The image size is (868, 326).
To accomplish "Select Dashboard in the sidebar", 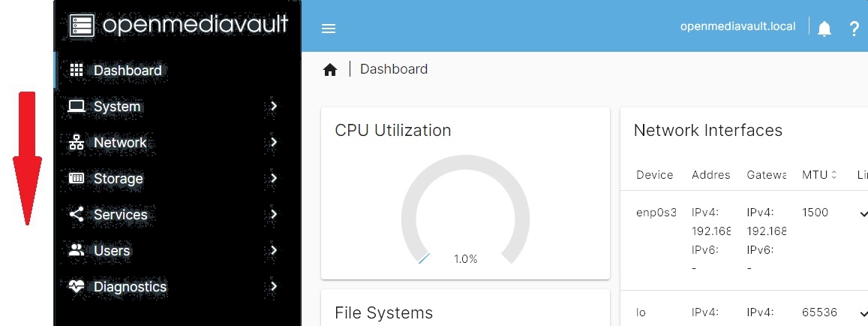I will pyautogui.click(x=128, y=71).
